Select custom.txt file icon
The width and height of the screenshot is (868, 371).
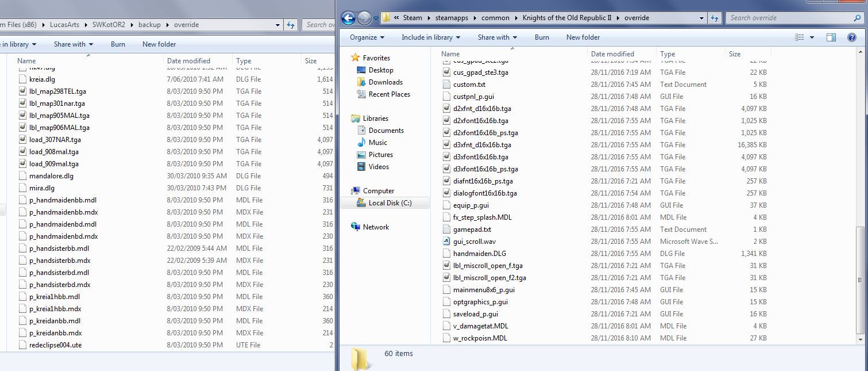click(447, 85)
